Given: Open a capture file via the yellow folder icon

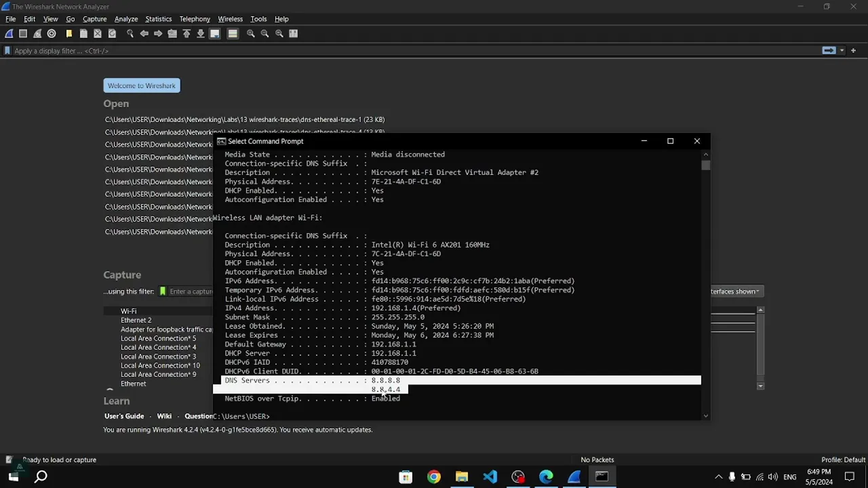Looking at the screenshot, I should click(69, 33).
